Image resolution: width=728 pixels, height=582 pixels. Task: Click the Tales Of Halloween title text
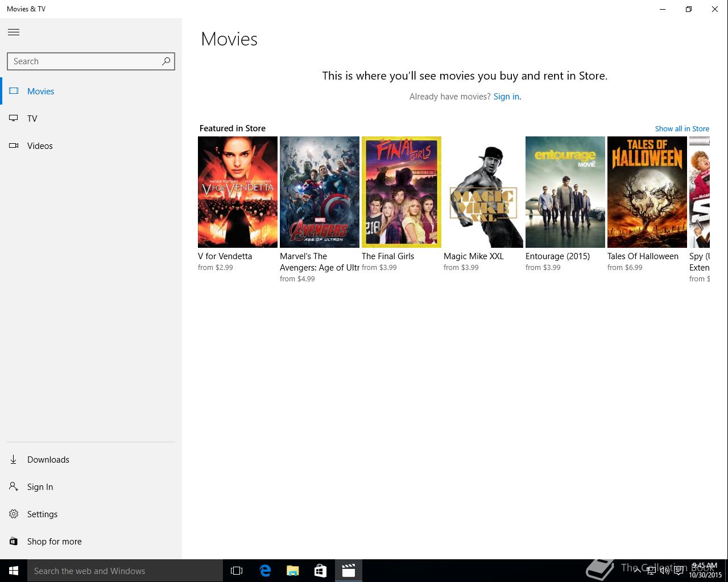coord(643,256)
